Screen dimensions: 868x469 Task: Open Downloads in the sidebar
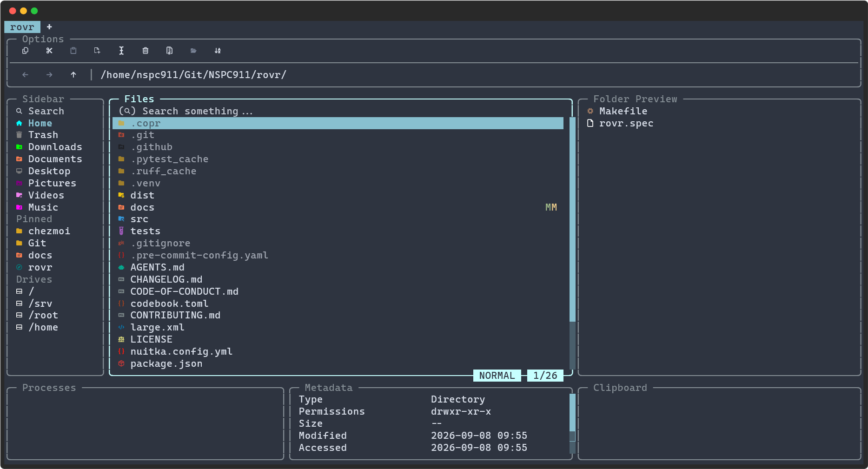pyautogui.click(x=56, y=147)
